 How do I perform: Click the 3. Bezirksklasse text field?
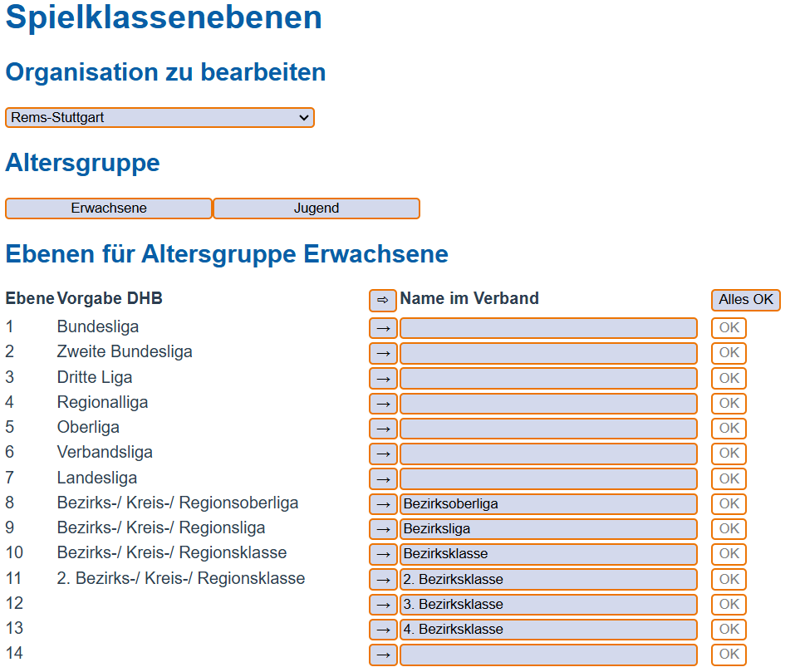point(548,604)
